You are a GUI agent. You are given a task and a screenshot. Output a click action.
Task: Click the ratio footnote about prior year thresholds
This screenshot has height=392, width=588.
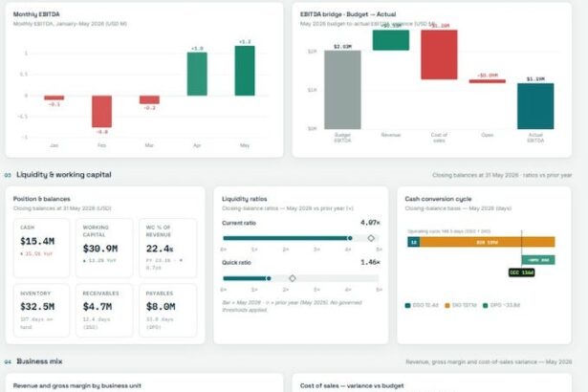click(293, 306)
